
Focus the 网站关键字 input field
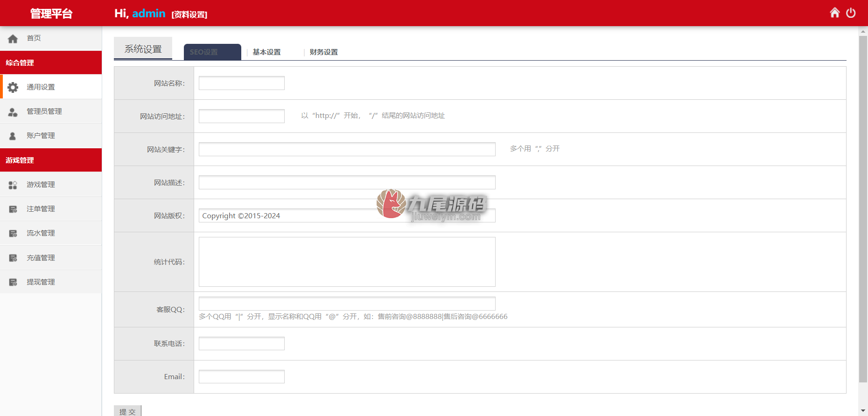coord(347,149)
